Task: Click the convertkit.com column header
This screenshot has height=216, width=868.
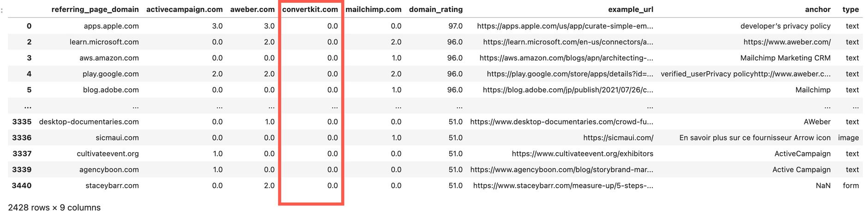Action: pyautogui.click(x=310, y=9)
